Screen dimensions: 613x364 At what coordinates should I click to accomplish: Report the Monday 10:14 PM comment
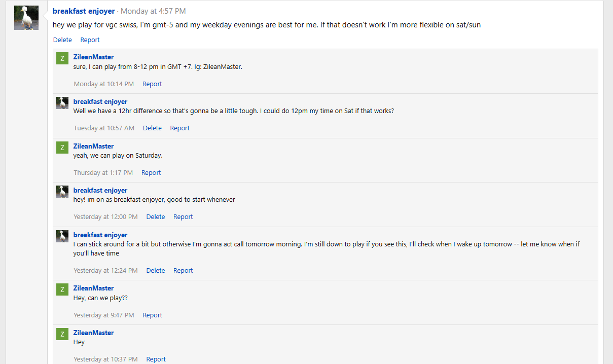tap(152, 84)
